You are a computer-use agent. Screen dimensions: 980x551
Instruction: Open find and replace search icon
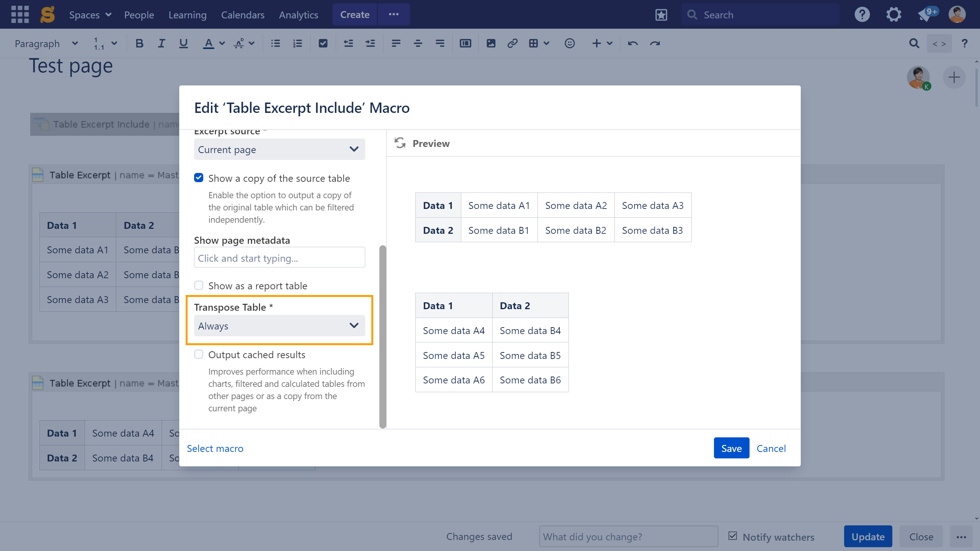914,43
